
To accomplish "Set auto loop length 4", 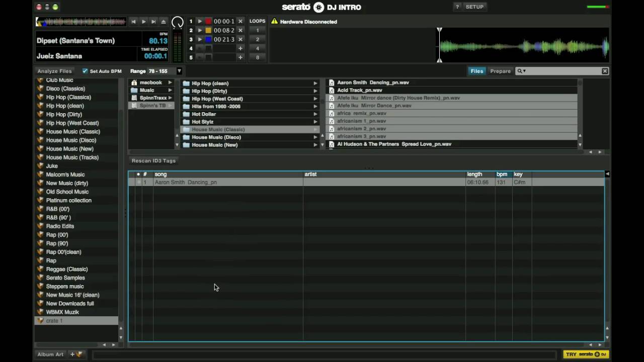I will click(258, 48).
